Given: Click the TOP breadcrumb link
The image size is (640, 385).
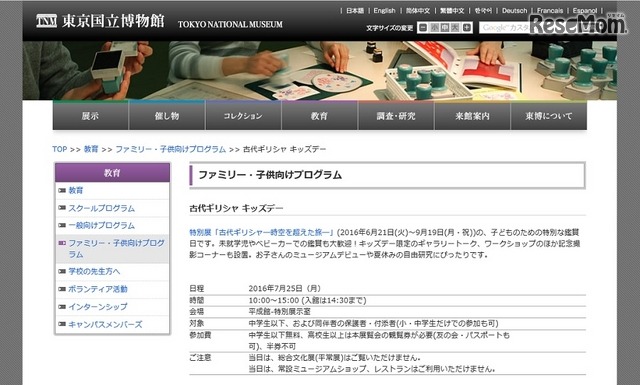Looking at the screenshot, I should (60, 149).
